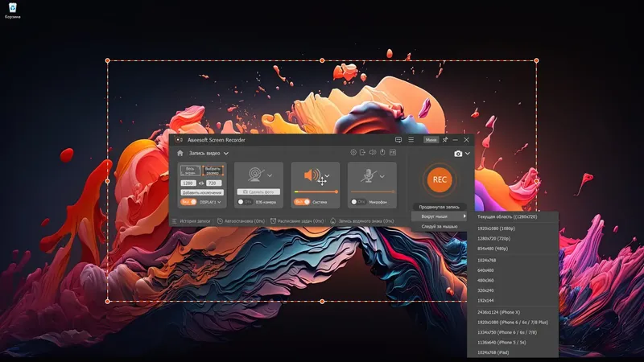Open the mouse settings icon in toolbar
The width and height of the screenshot is (644, 362).
click(382, 152)
